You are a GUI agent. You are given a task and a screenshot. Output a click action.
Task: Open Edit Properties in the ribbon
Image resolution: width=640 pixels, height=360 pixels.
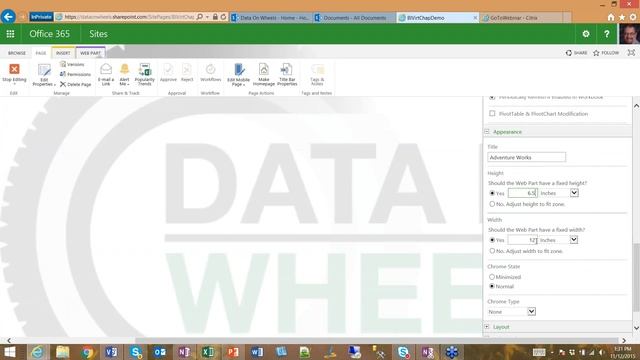tap(44, 75)
